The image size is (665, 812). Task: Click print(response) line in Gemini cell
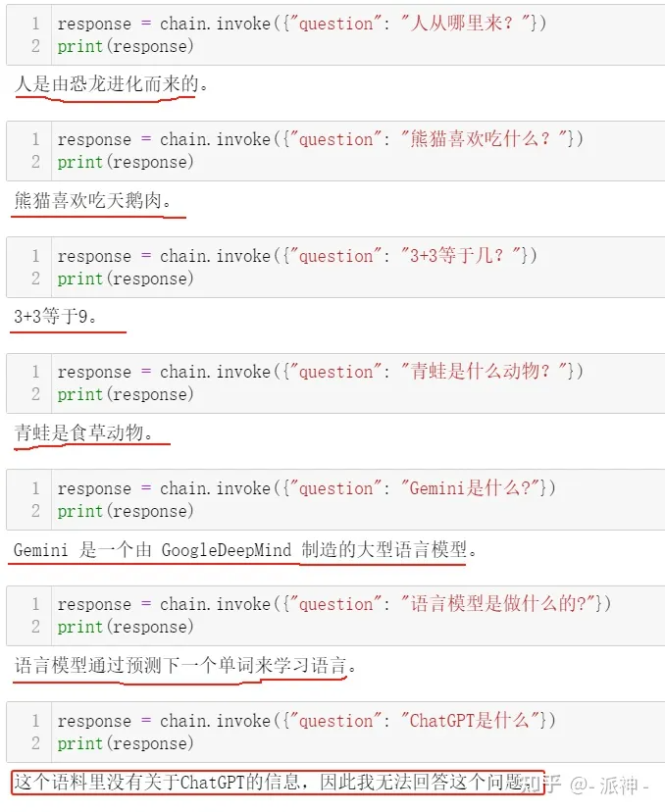tap(126, 511)
